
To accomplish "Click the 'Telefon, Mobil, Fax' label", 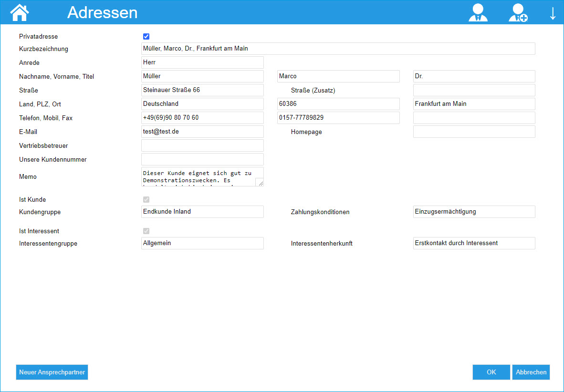I will pos(46,118).
